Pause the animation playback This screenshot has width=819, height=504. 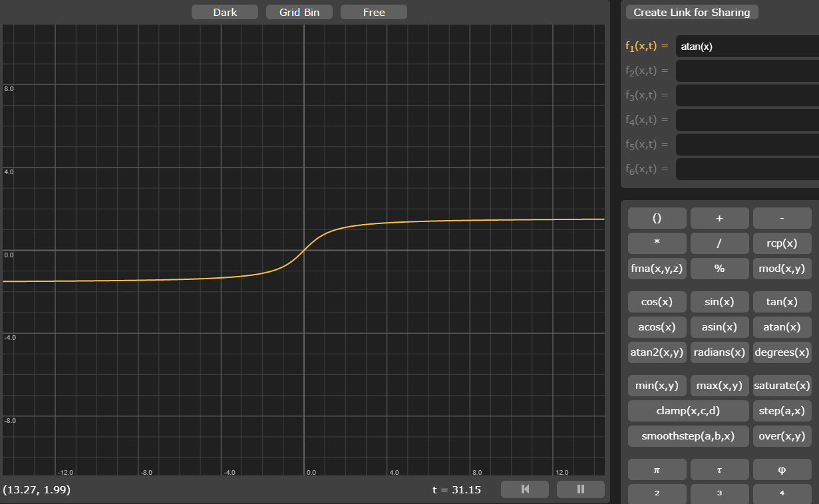580,489
